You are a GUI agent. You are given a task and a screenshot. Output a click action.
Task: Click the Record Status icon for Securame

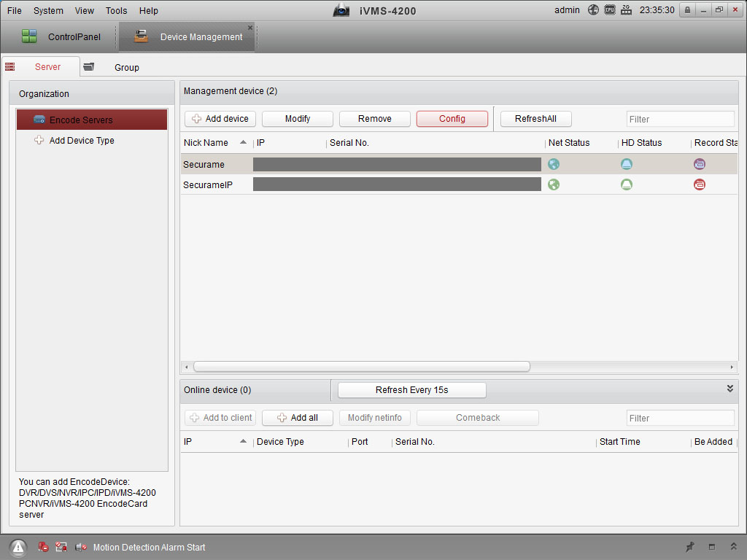[700, 164]
